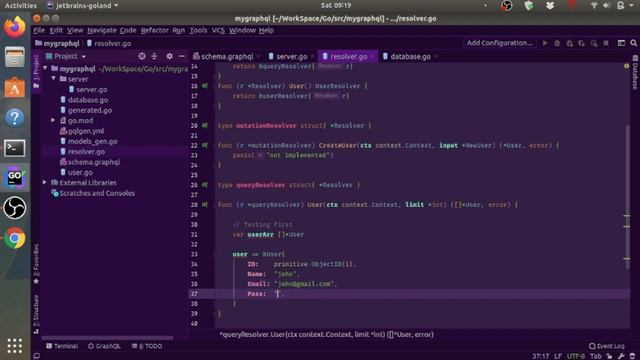Expand External Libraries
640x360 pixels.
pyautogui.click(x=45, y=182)
